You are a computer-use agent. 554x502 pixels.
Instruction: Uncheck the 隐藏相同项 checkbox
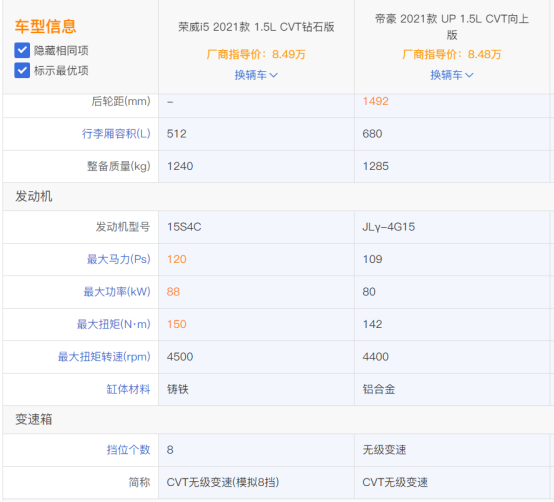pyautogui.click(x=22, y=50)
